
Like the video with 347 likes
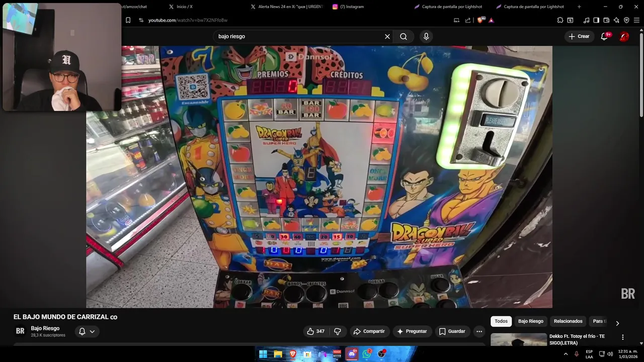tap(315, 331)
